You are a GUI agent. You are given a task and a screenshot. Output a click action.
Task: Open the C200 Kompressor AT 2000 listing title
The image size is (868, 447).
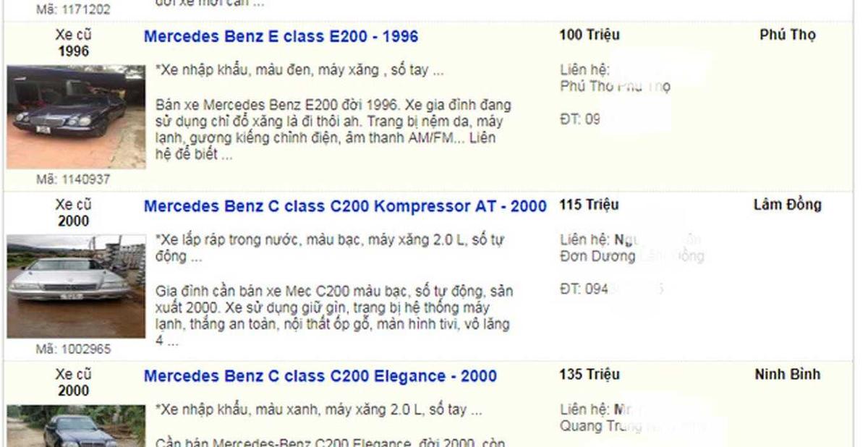[345, 207]
